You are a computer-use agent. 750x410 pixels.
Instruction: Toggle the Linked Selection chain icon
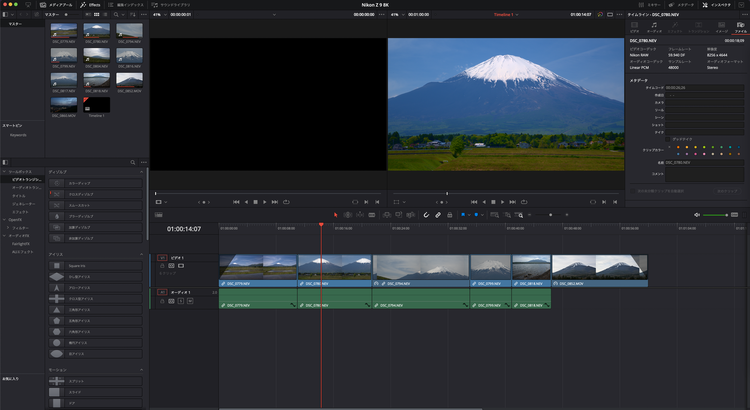[437, 214]
